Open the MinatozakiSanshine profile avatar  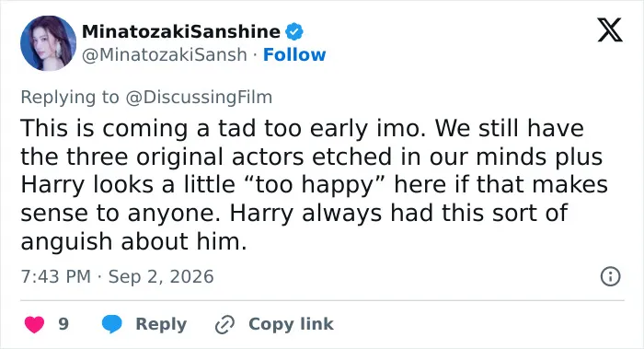coord(48,43)
